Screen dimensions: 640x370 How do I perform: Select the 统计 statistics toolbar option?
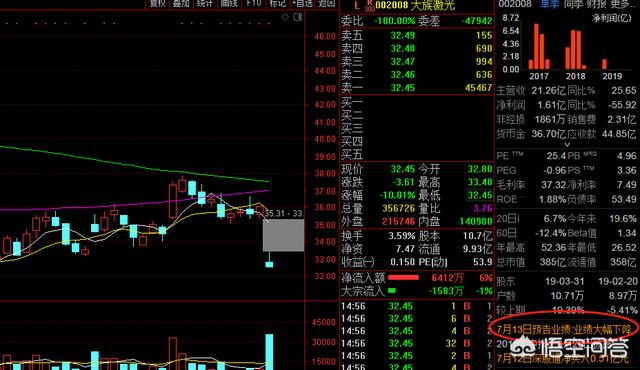[205, 4]
